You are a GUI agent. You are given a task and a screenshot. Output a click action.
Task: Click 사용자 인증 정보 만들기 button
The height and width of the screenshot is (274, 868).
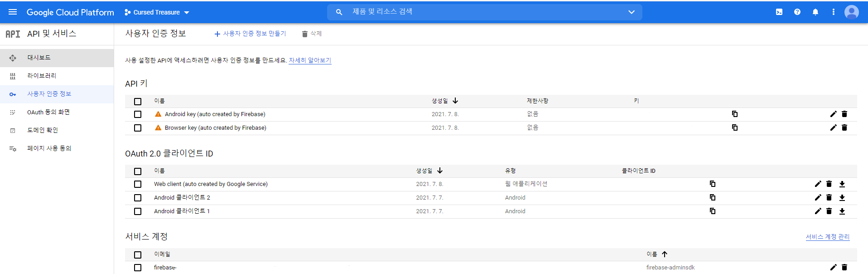[250, 34]
